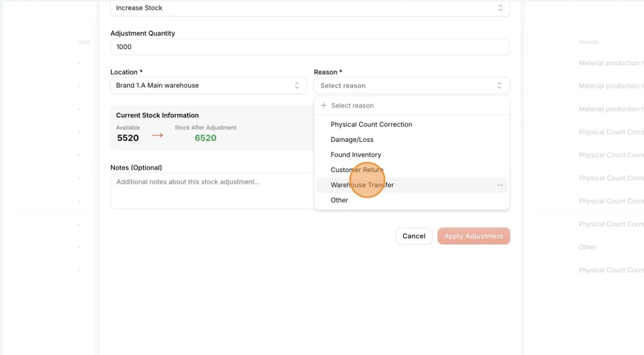Image resolution: width=644 pixels, height=355 pixels.
Task: Pick Found Inventory in the reason list
Action: pos(412,155)
